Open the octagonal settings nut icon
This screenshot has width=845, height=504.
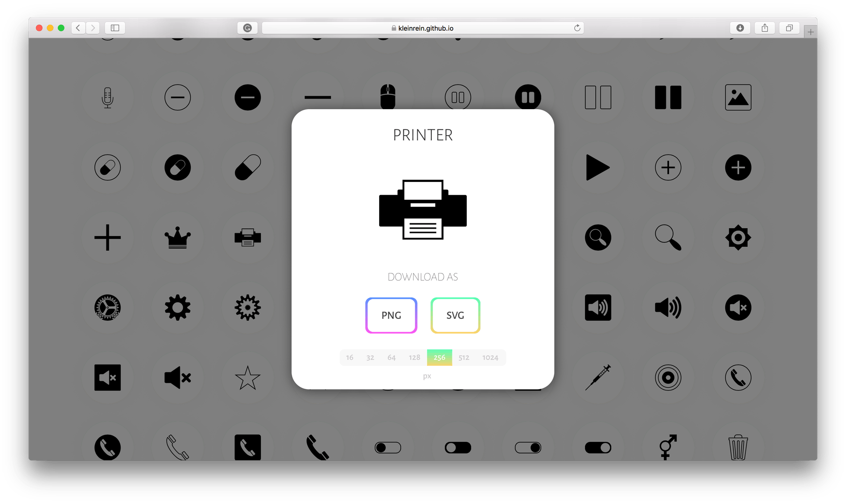[x=738, y=238]
